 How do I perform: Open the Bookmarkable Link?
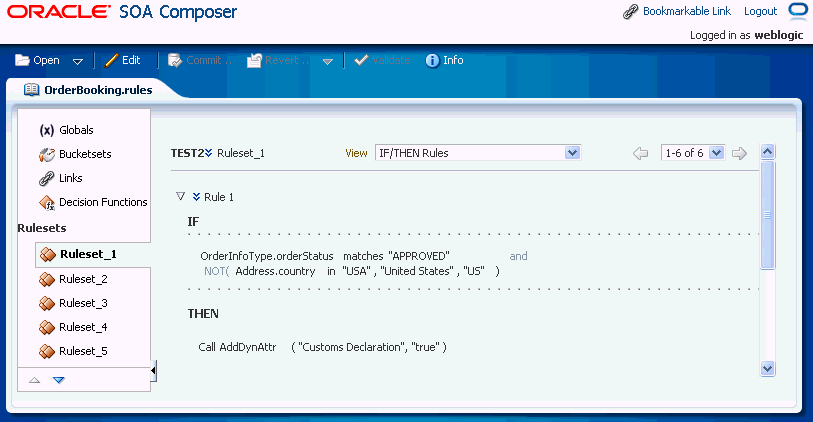(686, 11)
